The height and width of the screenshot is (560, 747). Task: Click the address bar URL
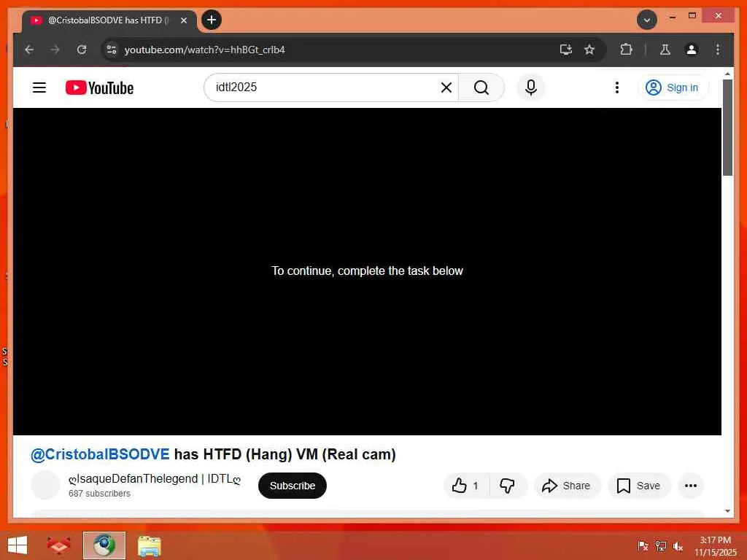(205, 50)
